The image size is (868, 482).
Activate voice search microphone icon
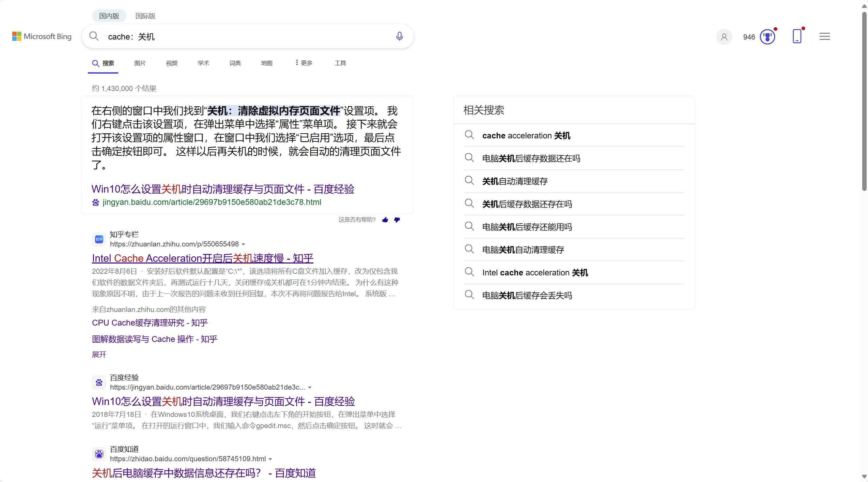(400, 36)
